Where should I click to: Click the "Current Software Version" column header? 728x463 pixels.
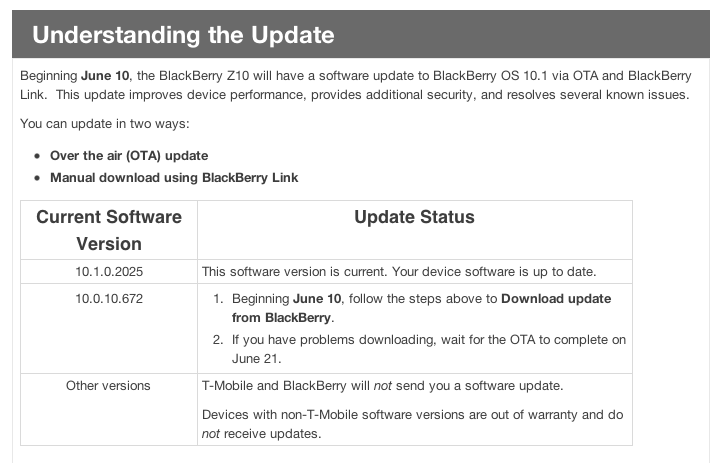pos(109,229)
